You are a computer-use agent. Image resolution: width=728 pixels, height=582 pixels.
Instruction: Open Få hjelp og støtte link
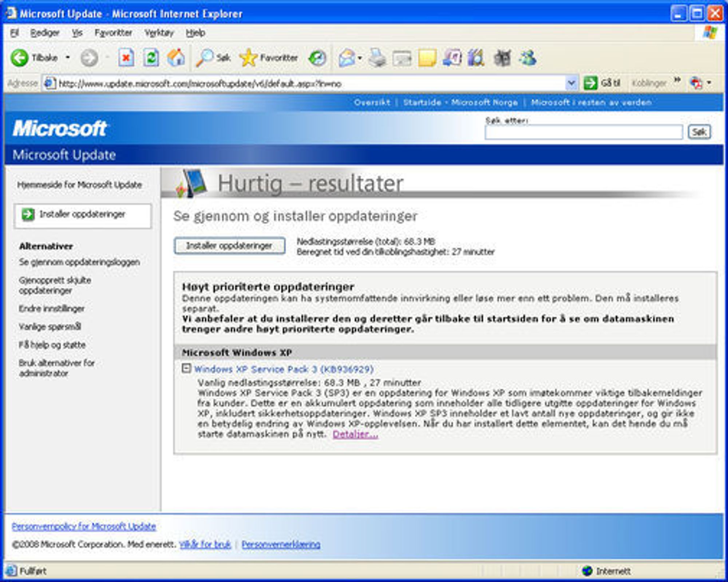point(52,345)
